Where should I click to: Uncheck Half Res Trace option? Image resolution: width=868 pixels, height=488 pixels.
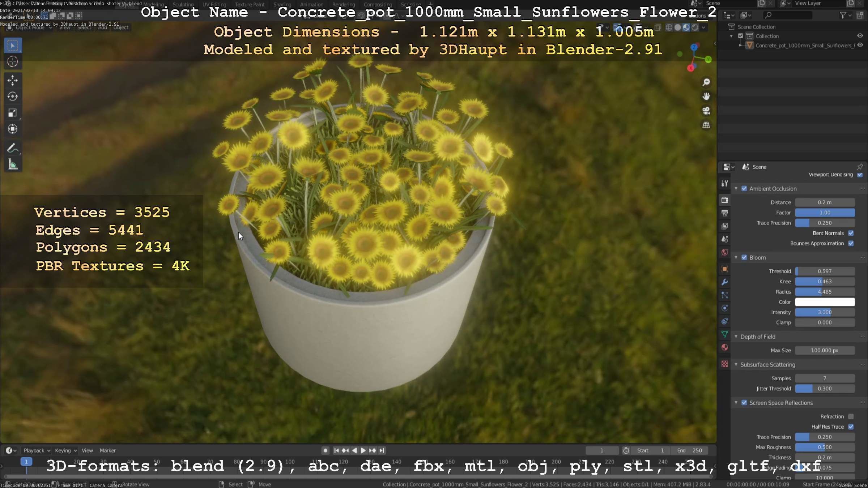851,427
